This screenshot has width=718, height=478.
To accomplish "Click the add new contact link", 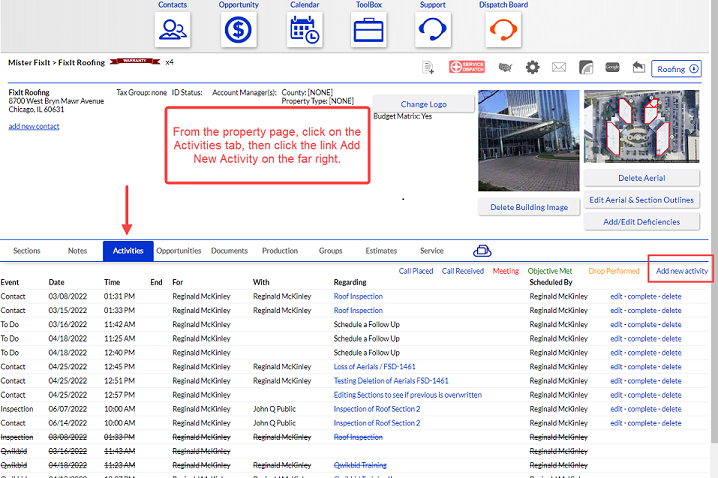I will tap(34, 126).
